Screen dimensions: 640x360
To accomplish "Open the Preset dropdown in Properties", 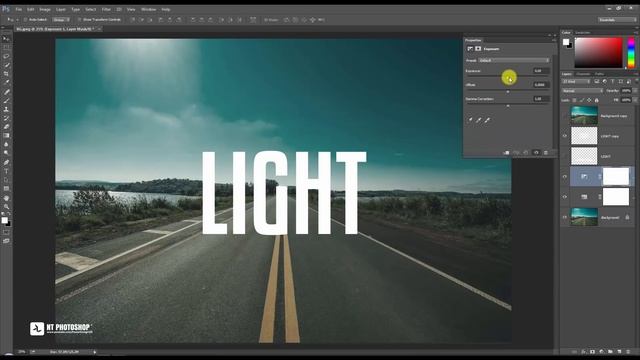I will coord(514,60).
